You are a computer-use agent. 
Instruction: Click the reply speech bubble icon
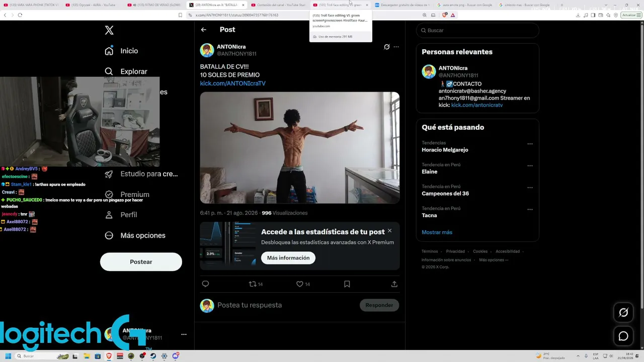click(205, 284)
